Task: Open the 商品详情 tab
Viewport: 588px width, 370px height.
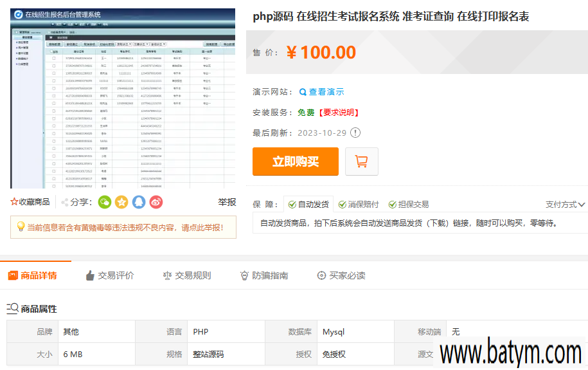Action: point(32,275)
